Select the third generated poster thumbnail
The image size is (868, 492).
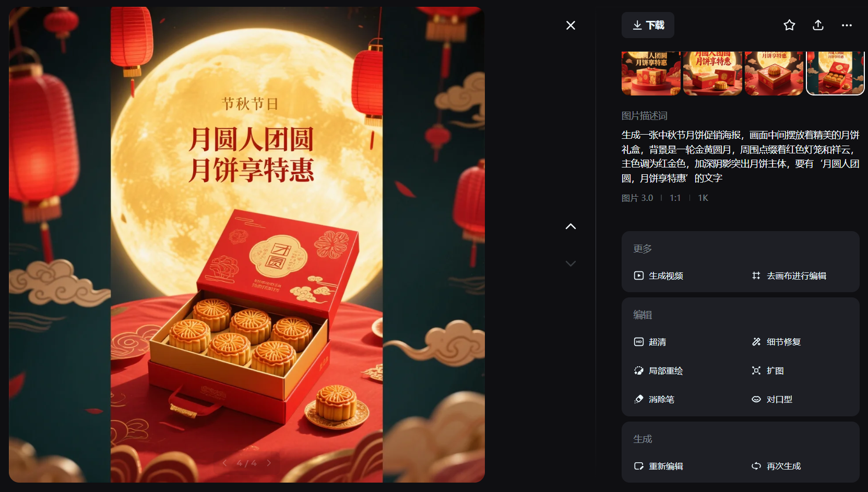774,73
